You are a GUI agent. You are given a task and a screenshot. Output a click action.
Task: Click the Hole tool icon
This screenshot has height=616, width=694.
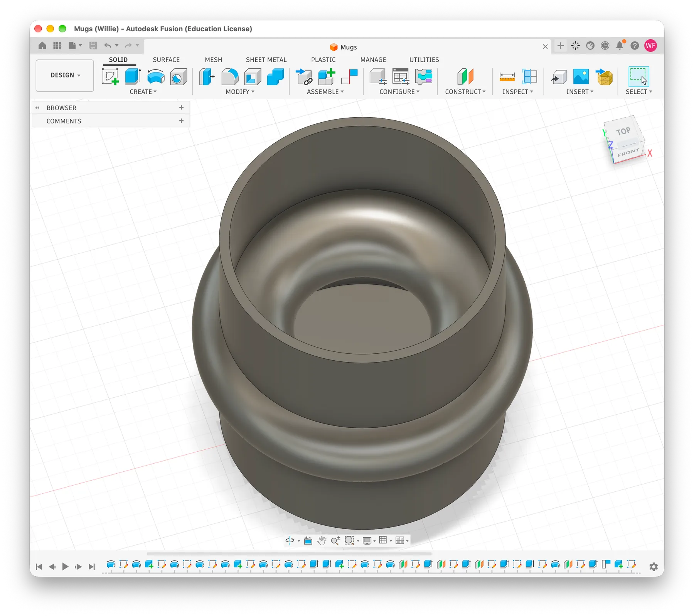[179, 76]
